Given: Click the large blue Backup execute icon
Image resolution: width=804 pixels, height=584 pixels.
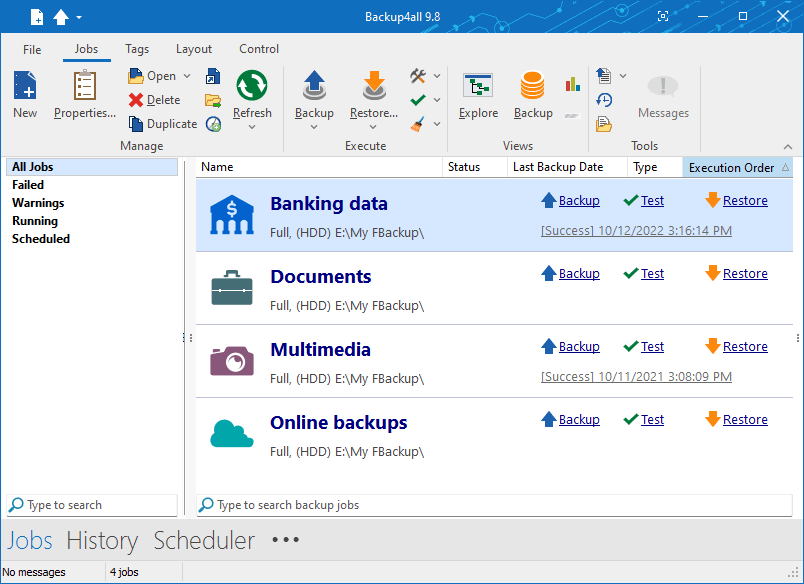Looking at the screenshot, I should 314,85.
